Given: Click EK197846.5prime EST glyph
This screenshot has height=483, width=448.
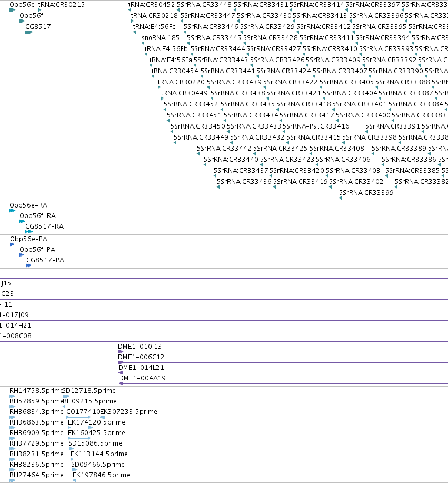Looking at the screenshot, I should 74,480.
